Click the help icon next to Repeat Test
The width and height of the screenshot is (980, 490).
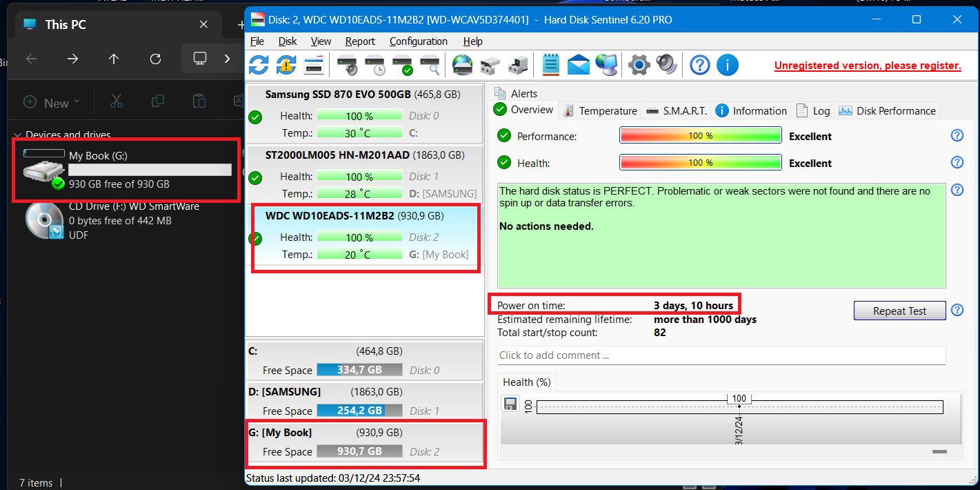957,310
